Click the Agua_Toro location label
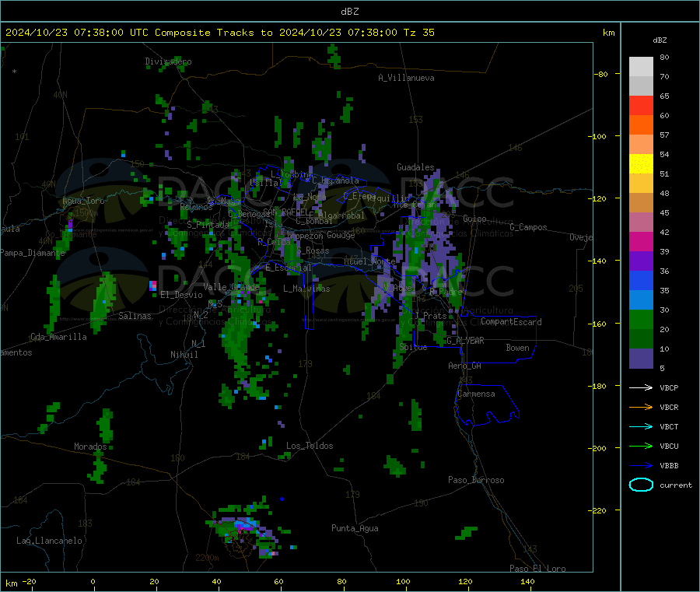 click(83, 201)
